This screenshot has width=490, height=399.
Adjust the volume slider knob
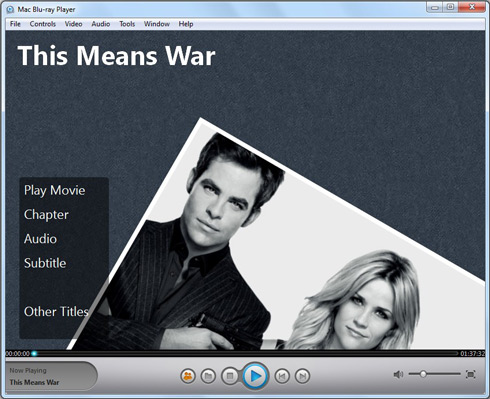click(423, 374)
